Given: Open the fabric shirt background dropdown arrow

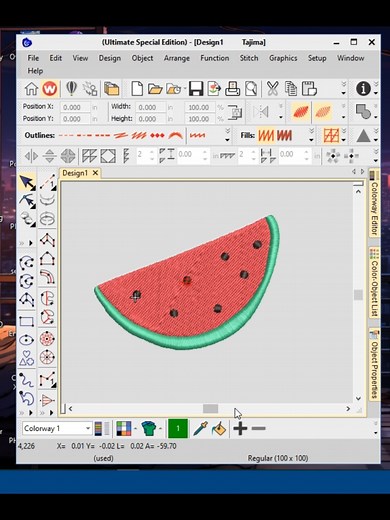Looking at the screenshot, I should click(x=160, y=429).
